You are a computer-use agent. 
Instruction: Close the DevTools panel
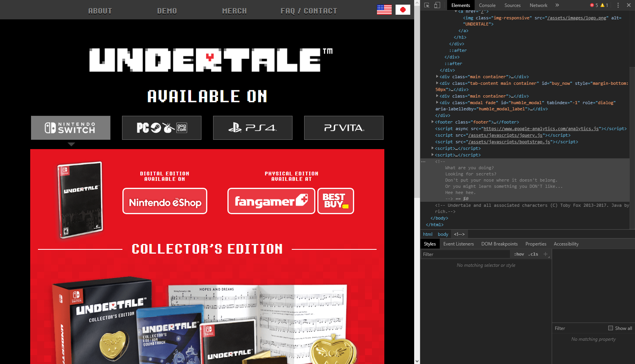pyautogui.click(x=629, y=5)
